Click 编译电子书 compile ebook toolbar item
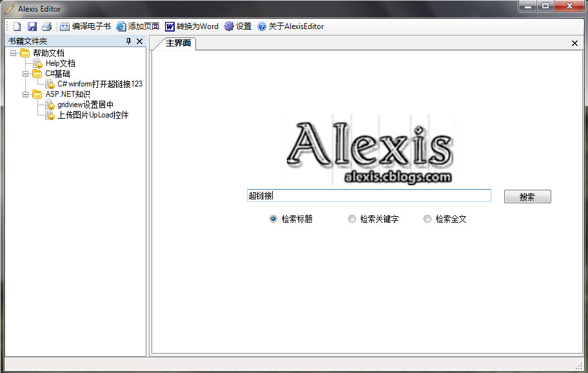Screen dimensions: 588x373 86,26
